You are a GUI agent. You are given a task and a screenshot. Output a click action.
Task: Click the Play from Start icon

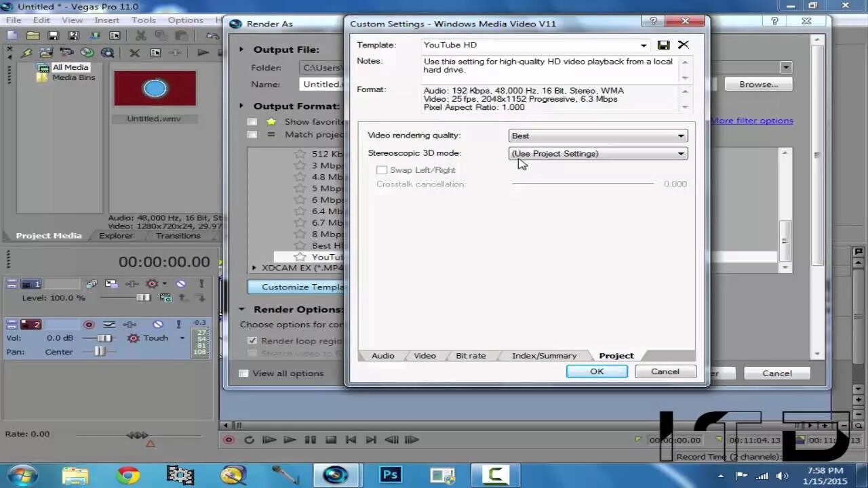point(269,440)
